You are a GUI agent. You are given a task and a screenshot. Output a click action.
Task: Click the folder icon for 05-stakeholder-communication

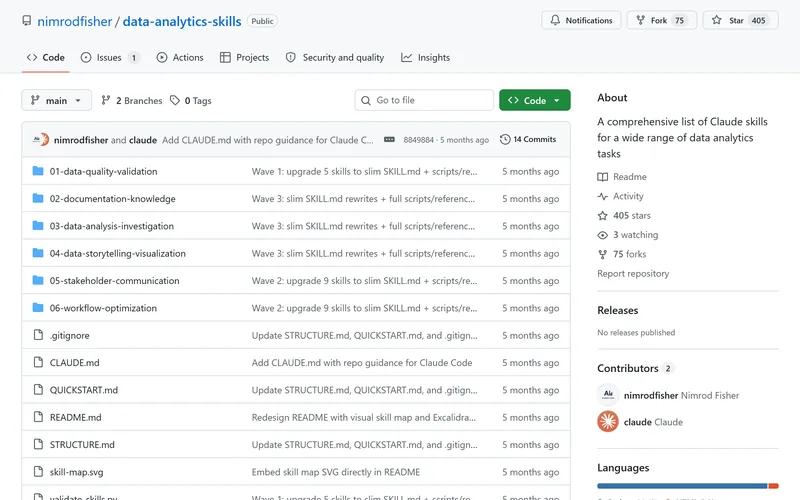(x=38, y=280)
